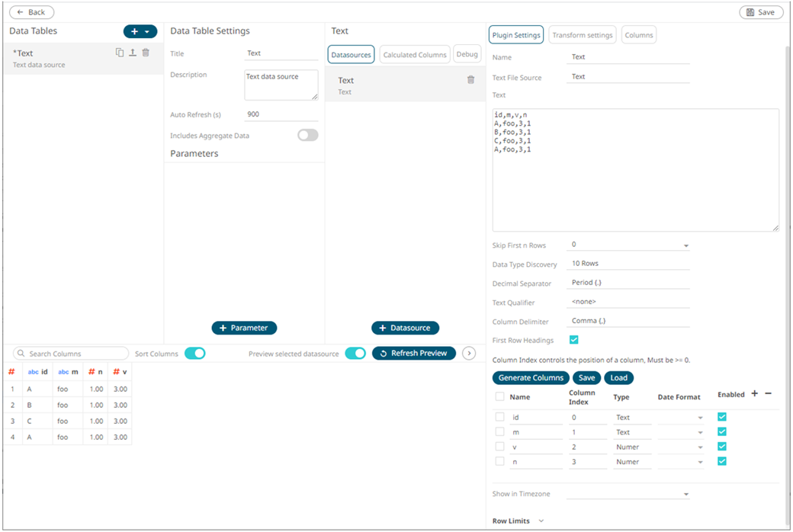Edit the Auto Refresh value field
Viewport: 793px width, 532px height.
click(281, 115)
